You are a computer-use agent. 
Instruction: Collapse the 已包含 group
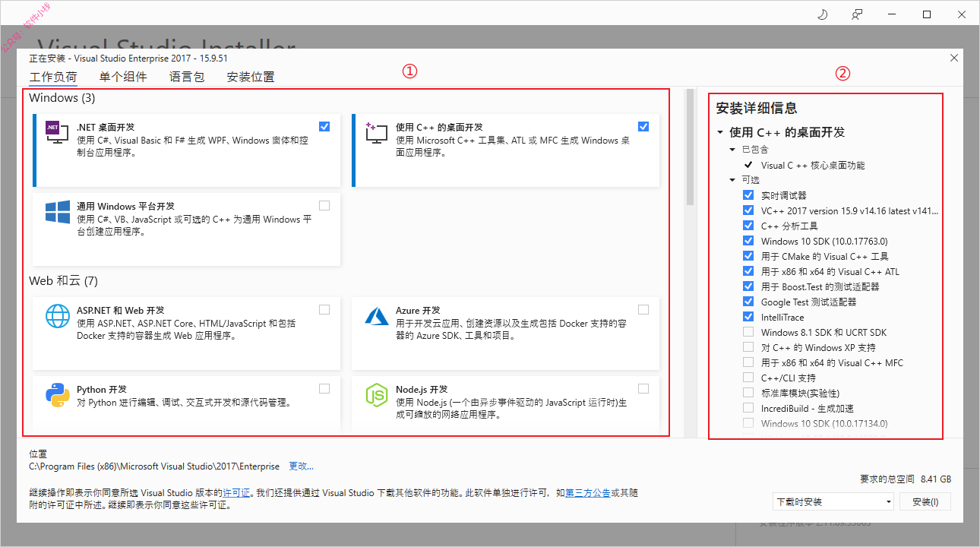coord(733,150)
